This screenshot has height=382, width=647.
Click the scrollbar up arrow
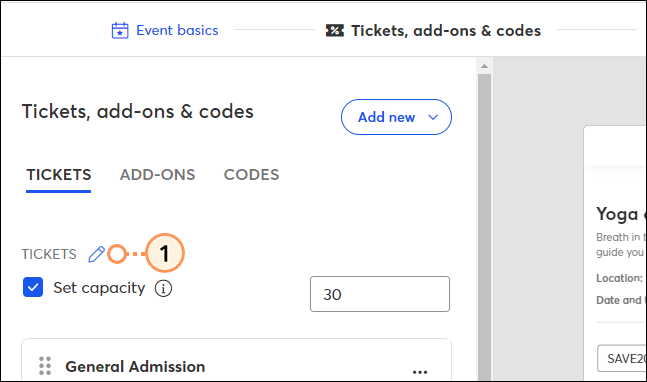click(484, 66)
